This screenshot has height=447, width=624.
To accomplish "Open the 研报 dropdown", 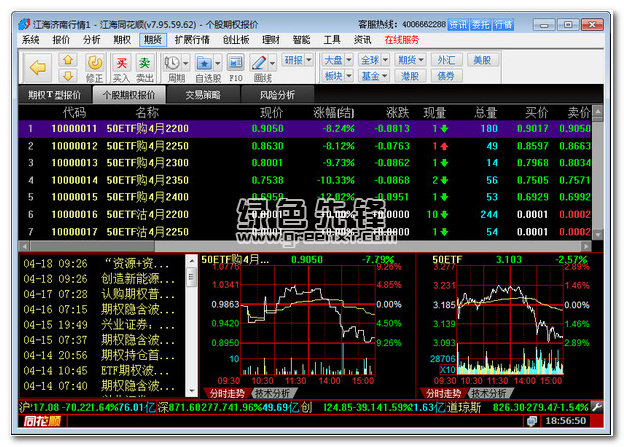I will [x=298, y=60].
